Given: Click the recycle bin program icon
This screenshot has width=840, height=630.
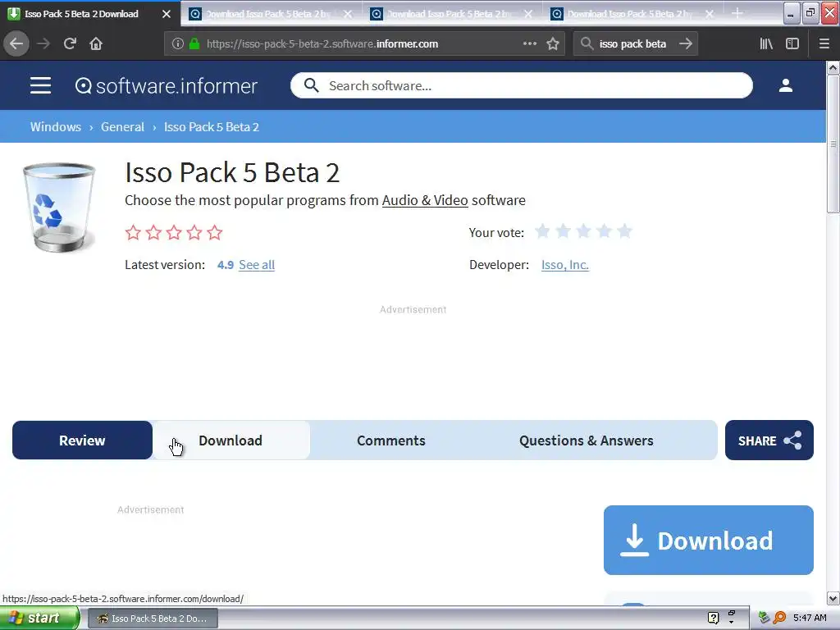Looking at the screenshot, I should (x=59, y=207).
